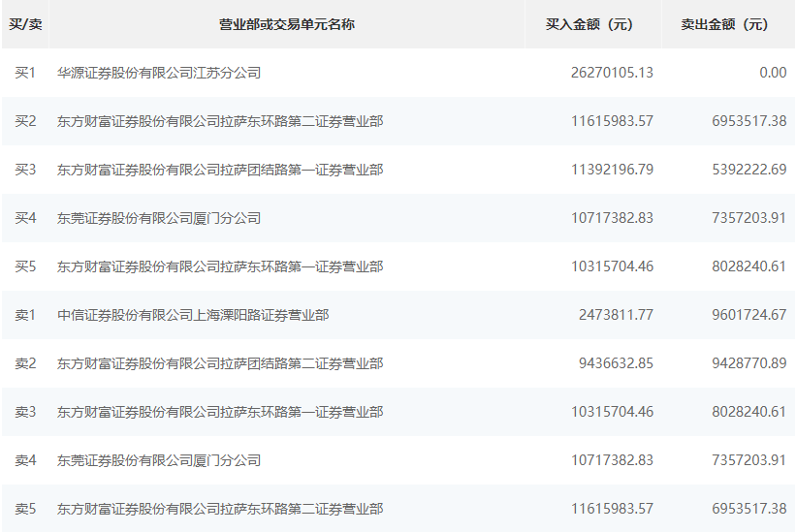
Task: Click buy amount 2473811.77
Action: [x=616, y=315]
